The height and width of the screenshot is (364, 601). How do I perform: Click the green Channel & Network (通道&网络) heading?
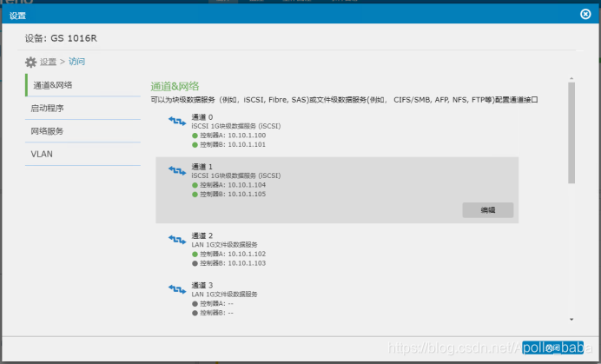tap(175, 86)
